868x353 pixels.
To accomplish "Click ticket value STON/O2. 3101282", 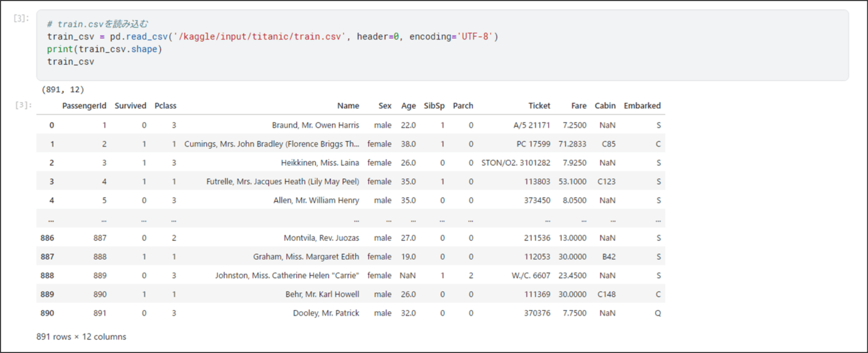I will 515,162.
